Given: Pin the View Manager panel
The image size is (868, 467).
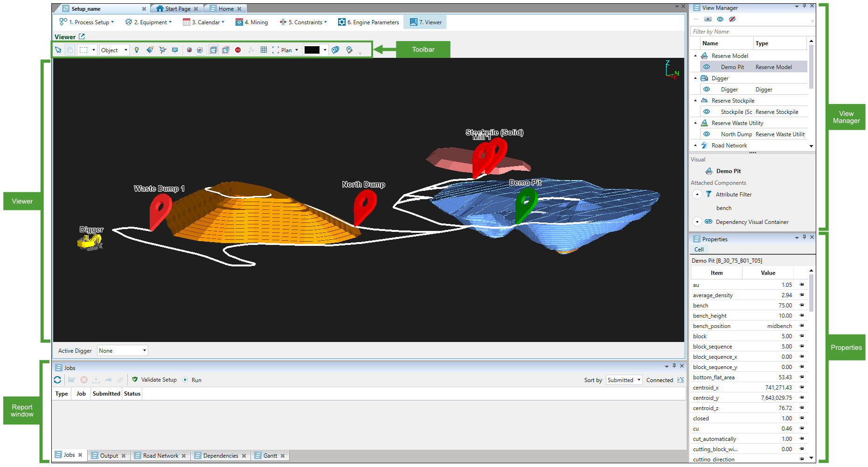Looking at the screenshot, I should 804,6.
